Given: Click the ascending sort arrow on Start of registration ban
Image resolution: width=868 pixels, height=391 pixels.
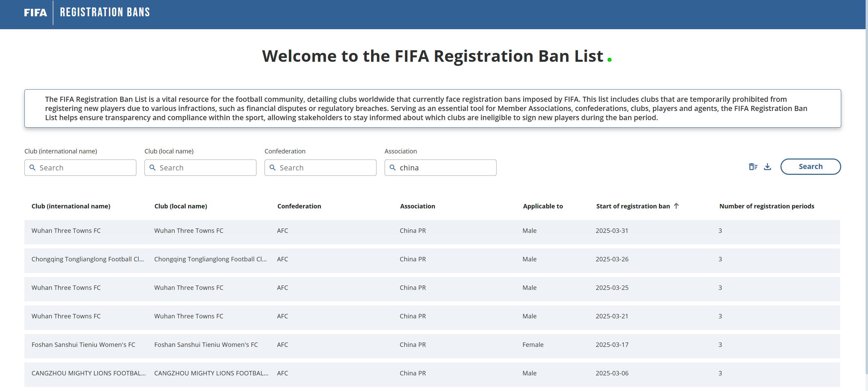Looking at the screenshot, I should (x=676, y=206).
